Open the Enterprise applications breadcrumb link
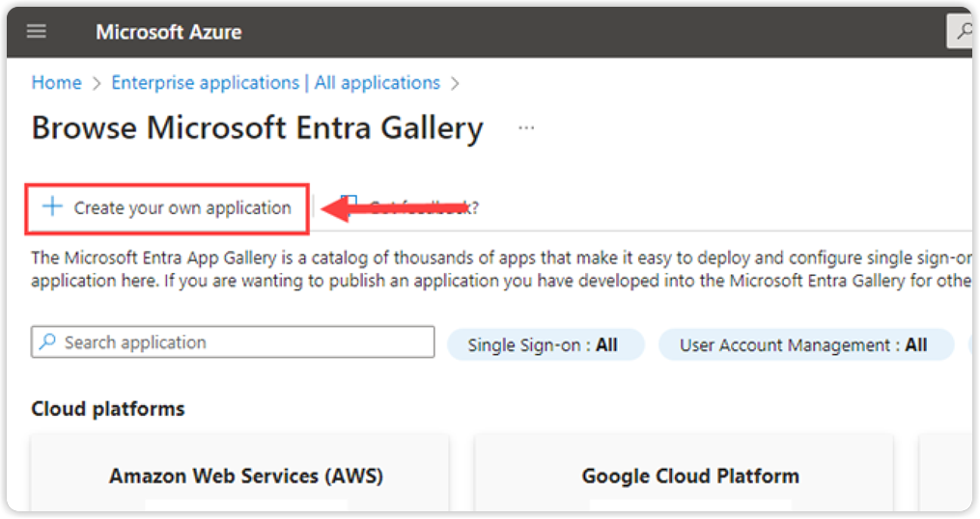980x519 pixels. [205, 82]
